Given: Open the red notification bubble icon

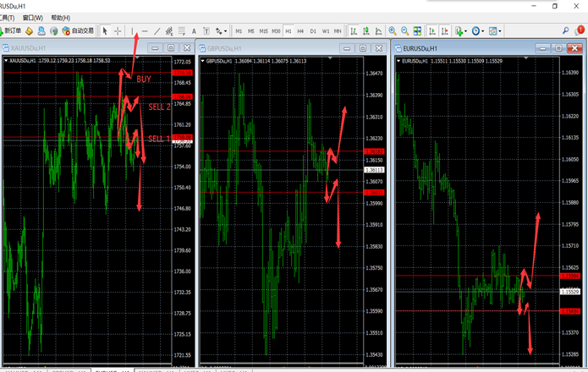Looking at the screenshot, I should pyautogui.click(x=580, y=30).
